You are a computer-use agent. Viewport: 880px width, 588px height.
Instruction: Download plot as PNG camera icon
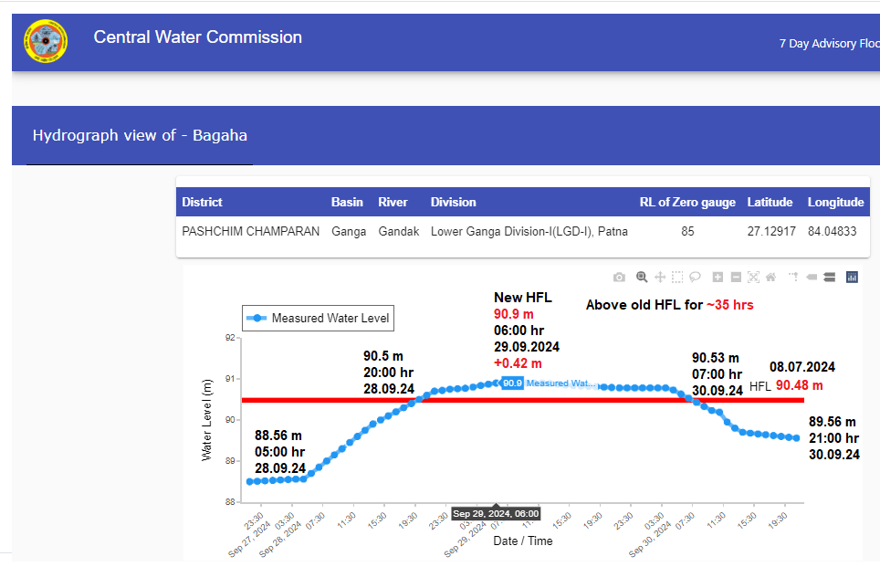620,277
